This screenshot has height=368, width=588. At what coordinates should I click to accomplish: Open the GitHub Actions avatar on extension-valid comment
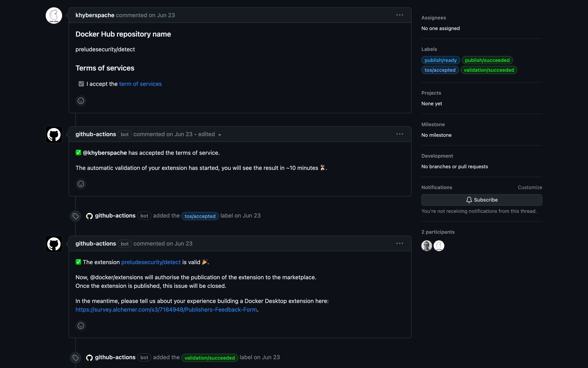(54, 244)
